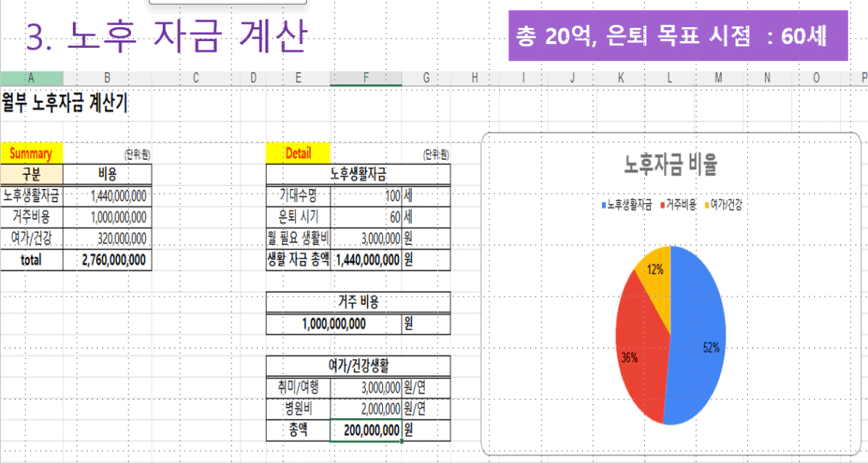Select Summary row label '여가/건강'
This screenshot has width=868, height=463.
point(32,238)
